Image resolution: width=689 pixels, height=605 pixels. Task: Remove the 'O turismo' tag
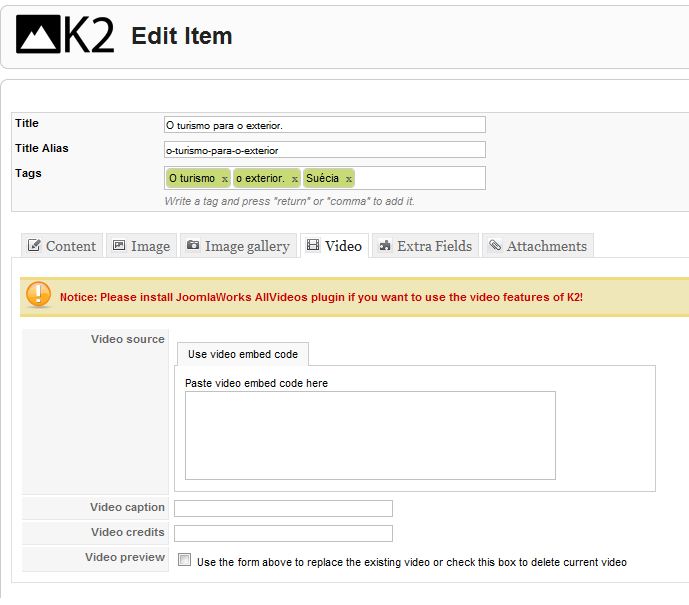225,179
